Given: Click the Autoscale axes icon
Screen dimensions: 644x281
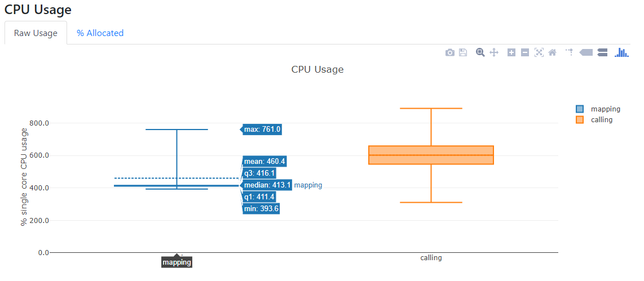Looking at the screenshot, I should 539,52.
